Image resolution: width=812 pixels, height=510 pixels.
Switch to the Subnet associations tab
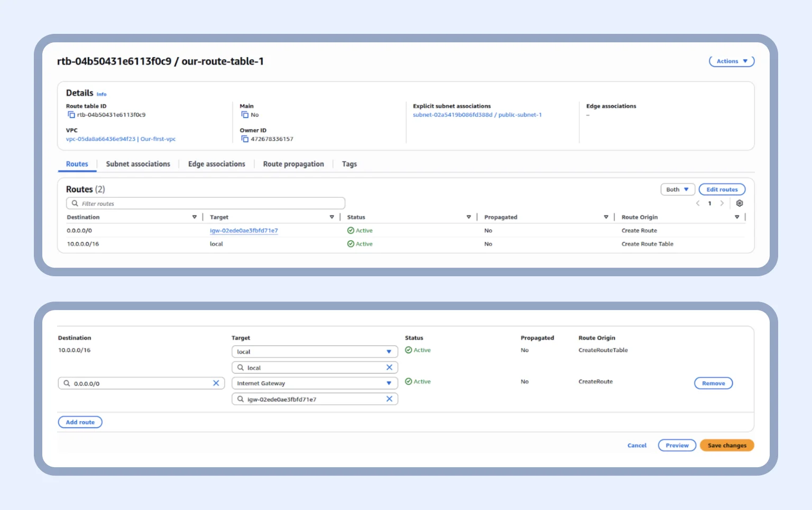point(138,164)
